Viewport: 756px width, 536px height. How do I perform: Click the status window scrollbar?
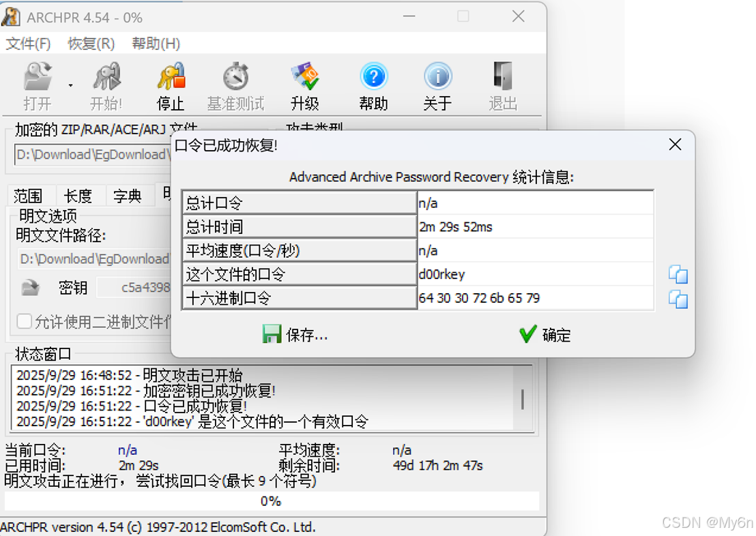point(523,398)
